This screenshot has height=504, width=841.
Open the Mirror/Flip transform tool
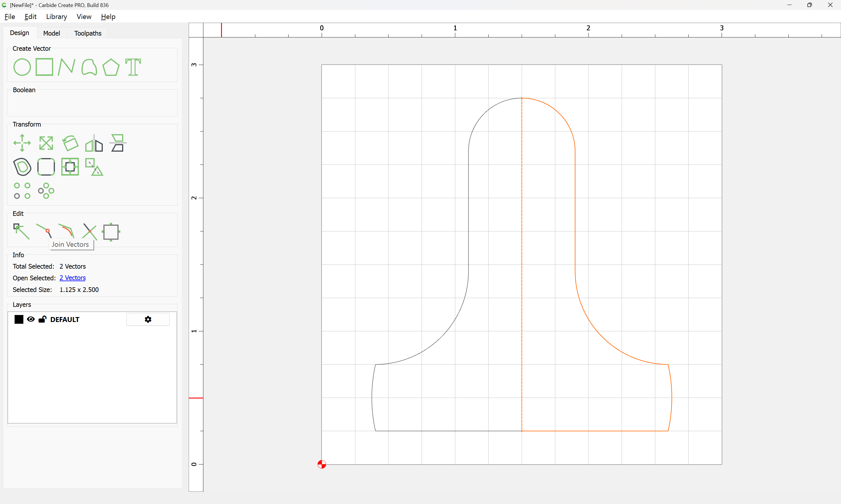pyautogui.click(x=94, y=143)
